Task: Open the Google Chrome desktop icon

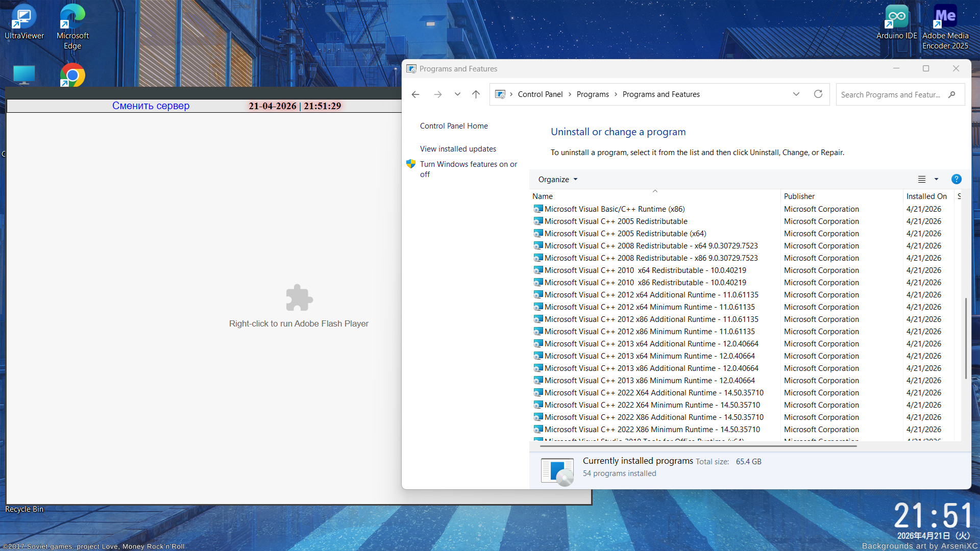Action: [x=72, y=76]
